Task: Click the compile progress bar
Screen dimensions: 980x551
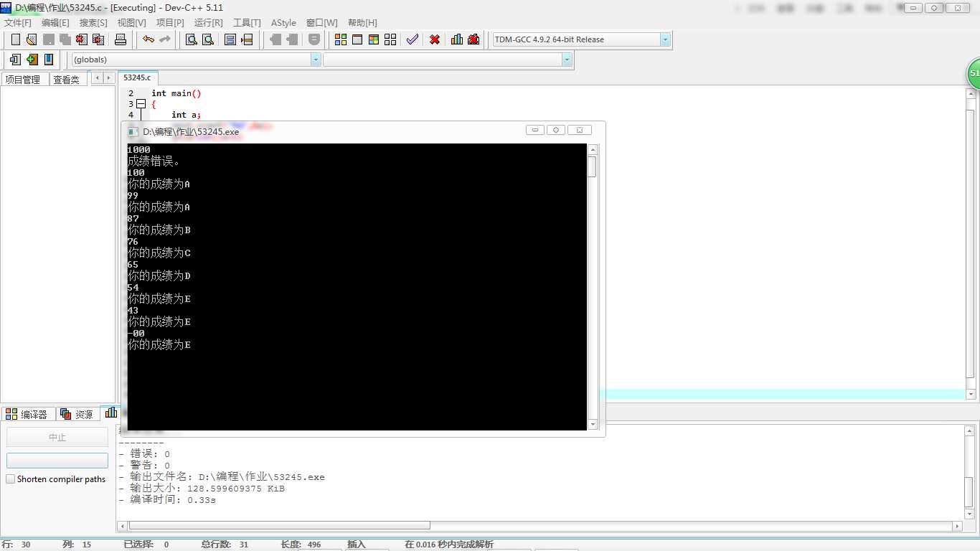Action: tap(57, 461)
